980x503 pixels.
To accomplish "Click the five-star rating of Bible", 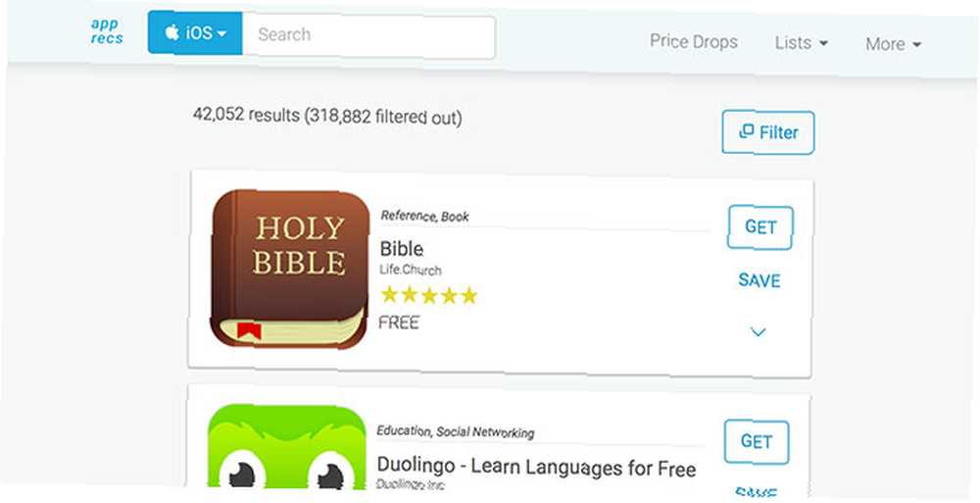I will tap(429, 295).
